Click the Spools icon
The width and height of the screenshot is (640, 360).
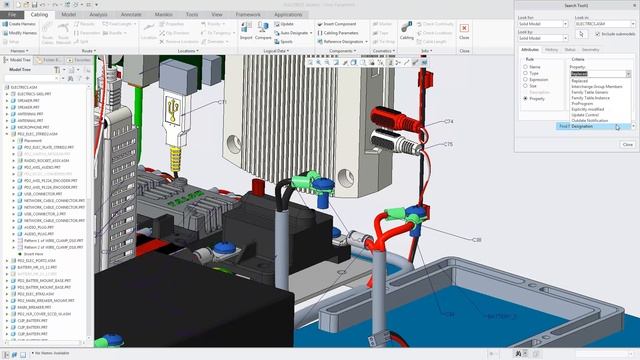[277, 42]
